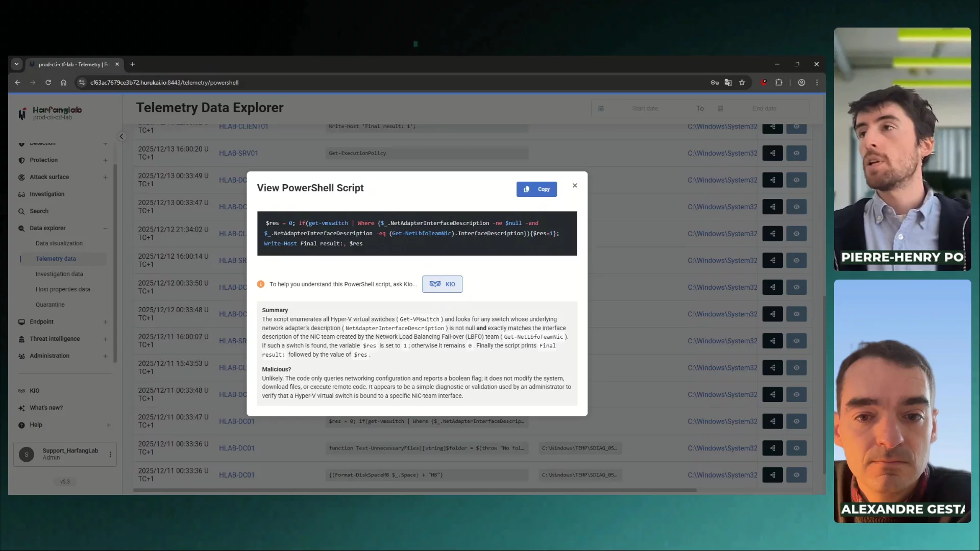Open KIO assistant from sidebar

pos(34,391)
